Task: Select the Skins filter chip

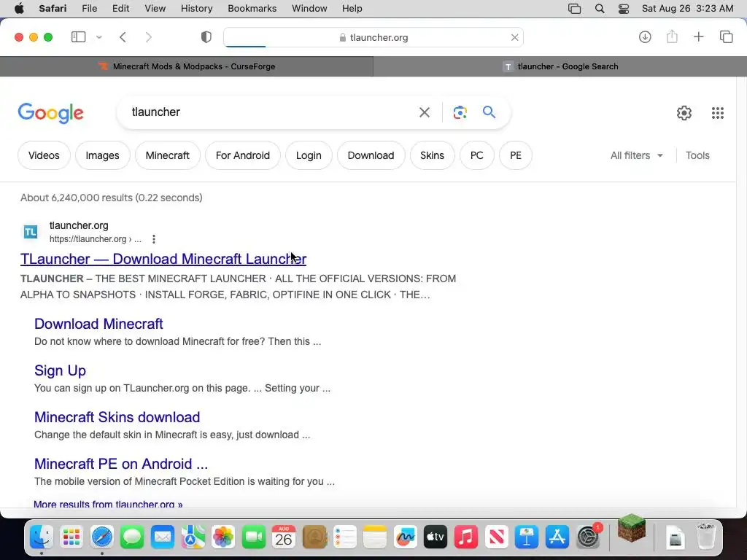Action: click(x=432, y=155)
